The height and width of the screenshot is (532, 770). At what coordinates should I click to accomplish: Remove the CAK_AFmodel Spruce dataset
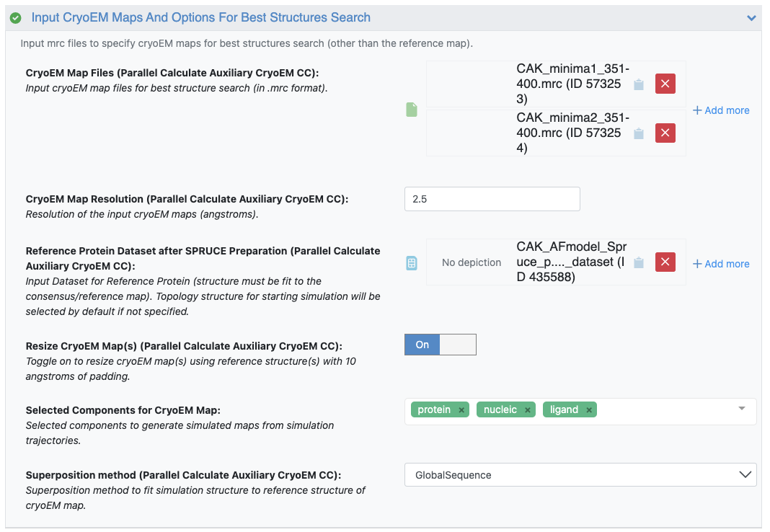(665, 262)
